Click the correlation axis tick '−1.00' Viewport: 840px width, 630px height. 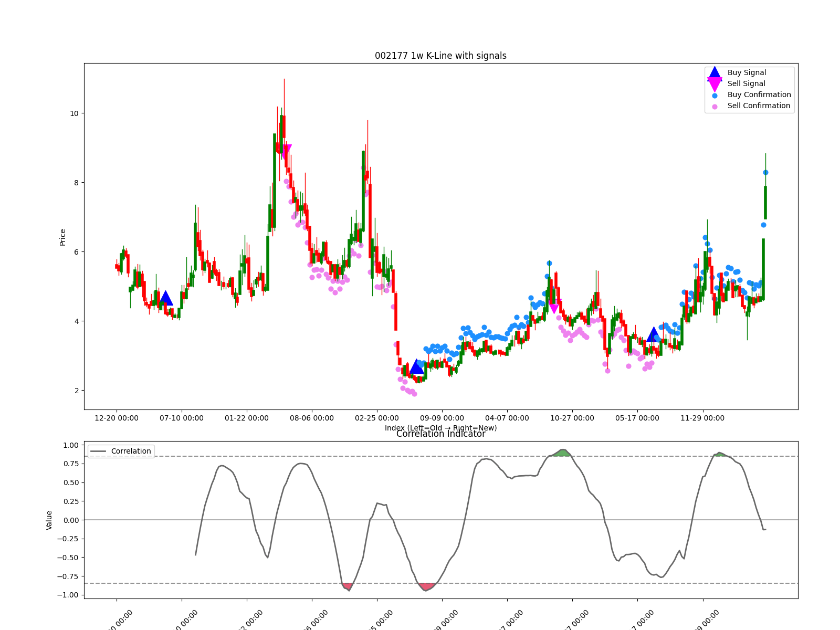(67, 595)
